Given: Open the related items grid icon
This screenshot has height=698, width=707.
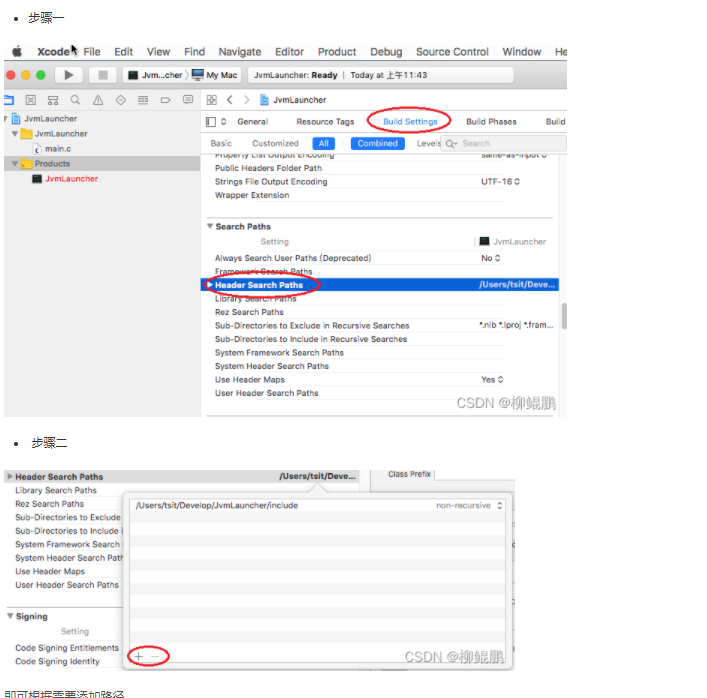Looking at the screenshot, I should pyautogui.click(x=211, y=100).
